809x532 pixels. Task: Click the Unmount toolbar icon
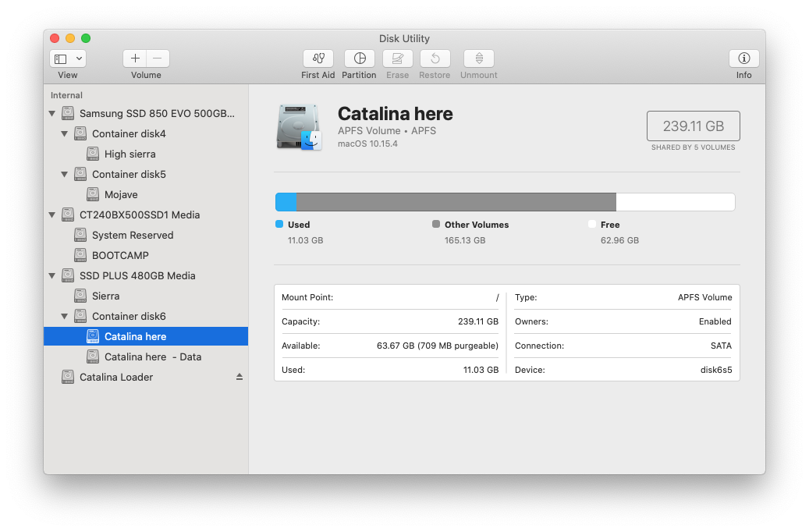click(x=479, y=59)
